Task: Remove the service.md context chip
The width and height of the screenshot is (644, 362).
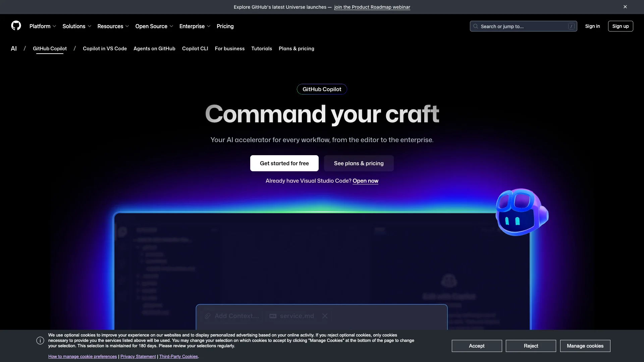Action: tap(324, 316)
